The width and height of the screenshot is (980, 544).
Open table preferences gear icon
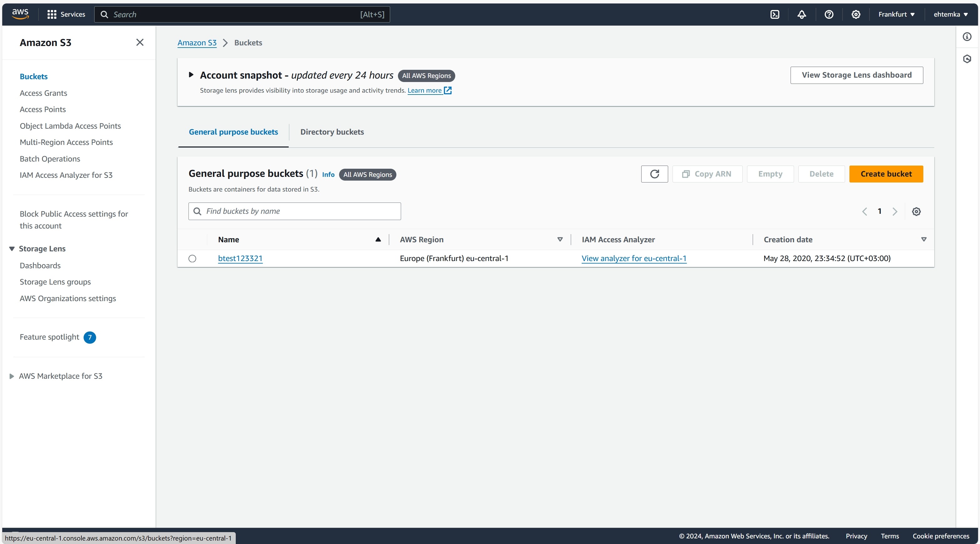pyautogui.click(x=916, y=212)
